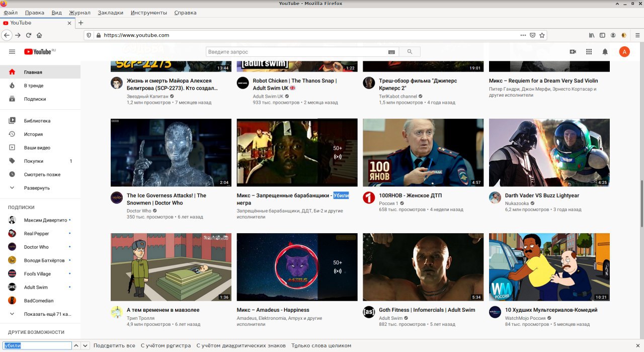Open the Главная sidebar item
This screenshot has height=352, width=644.
[40, 72]
